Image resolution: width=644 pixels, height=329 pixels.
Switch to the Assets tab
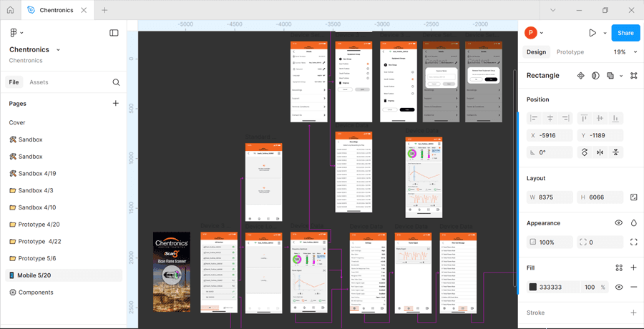point(39,82)
